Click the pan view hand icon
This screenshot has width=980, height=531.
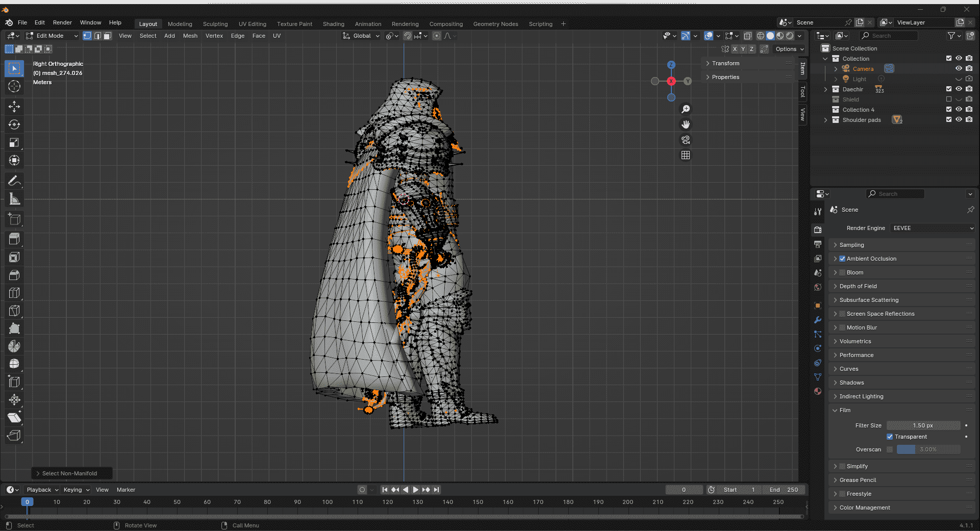[686, 124]
